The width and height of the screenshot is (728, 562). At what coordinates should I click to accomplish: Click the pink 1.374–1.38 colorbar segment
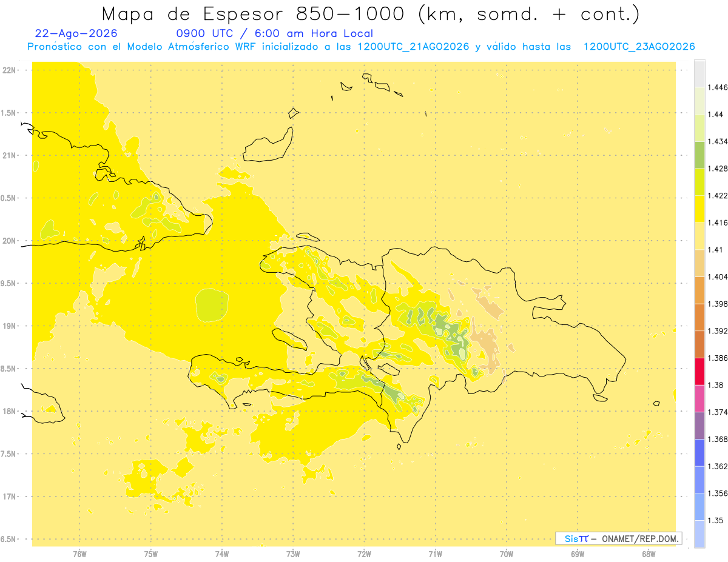click(699, 398)
